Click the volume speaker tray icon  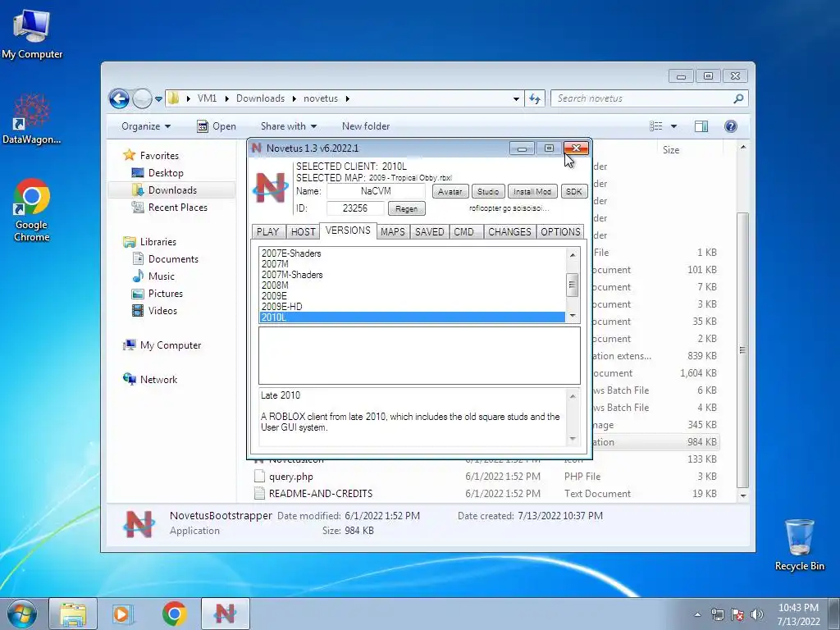point(756,614)
